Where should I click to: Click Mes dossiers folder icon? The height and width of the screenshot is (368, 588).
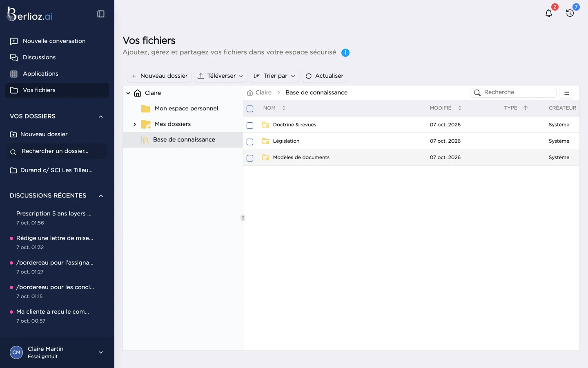[x=146, y=124]
